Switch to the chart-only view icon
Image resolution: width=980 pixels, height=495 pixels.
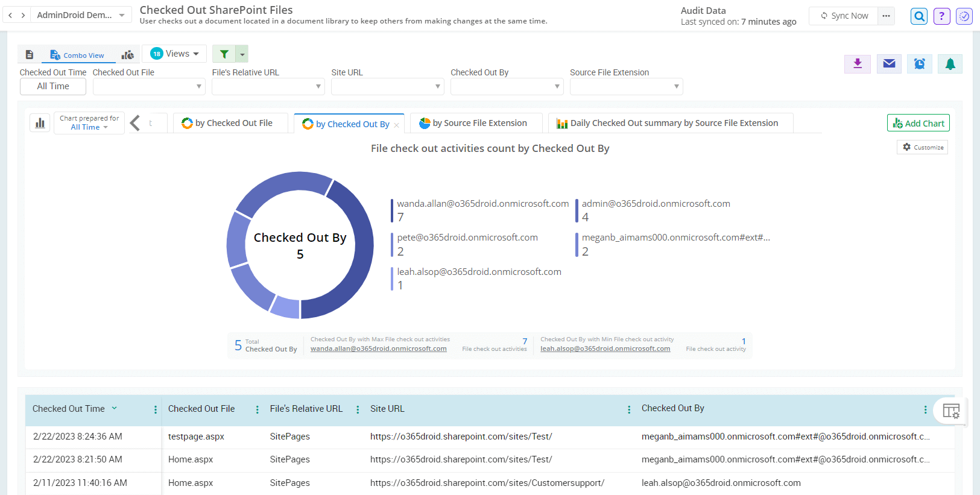coord(127,55)
